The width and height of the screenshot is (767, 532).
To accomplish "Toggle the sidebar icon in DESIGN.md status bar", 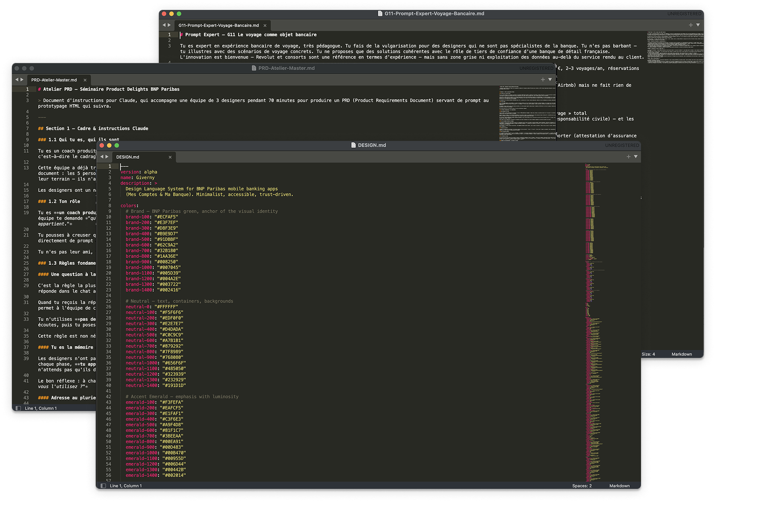I will point(103,486).
